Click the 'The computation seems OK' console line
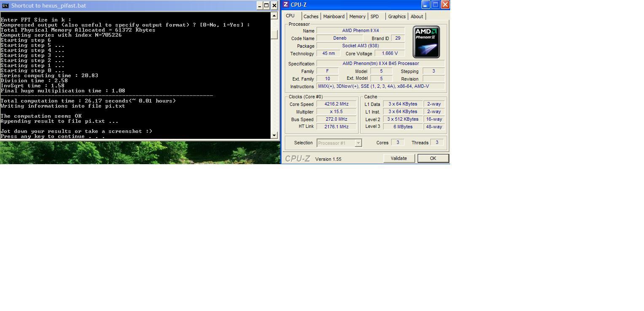The width and height of the screenshot is (644, 311). click(x=41, y=116)
